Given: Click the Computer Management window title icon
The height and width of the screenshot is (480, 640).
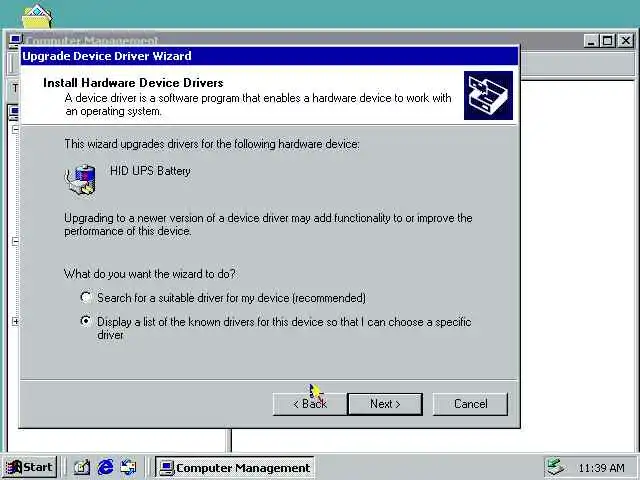Looking at the screenshot, I should coord(16,40).
